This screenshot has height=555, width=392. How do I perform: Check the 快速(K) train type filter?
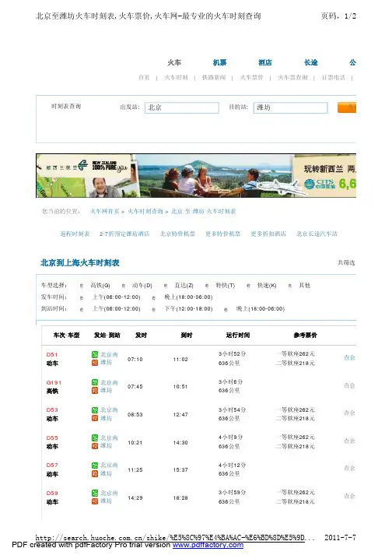(248, 286)
